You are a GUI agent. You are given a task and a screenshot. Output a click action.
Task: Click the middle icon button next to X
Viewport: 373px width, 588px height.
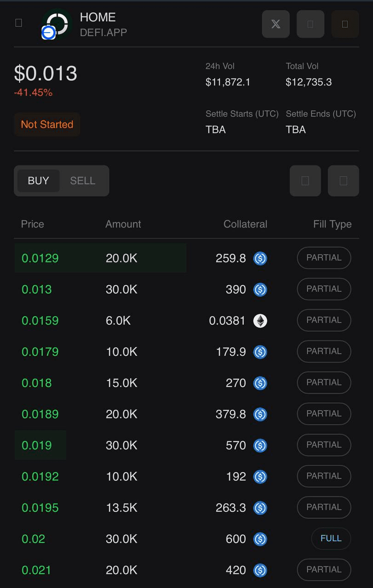pyautogui.click(x=310, y=24)
